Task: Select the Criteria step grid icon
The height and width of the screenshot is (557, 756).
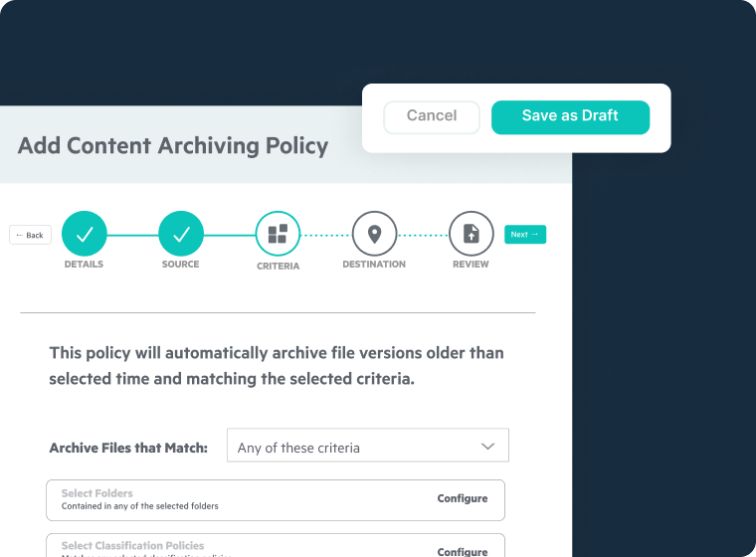Action: pyautogui.click(x=278, y=235)
